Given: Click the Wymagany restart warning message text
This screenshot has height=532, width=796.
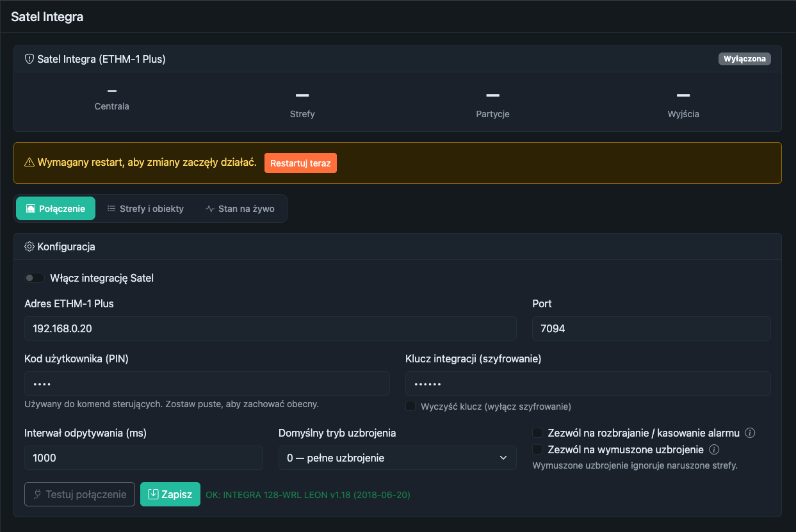Looking at the screenshot, I should click(147, 163).
